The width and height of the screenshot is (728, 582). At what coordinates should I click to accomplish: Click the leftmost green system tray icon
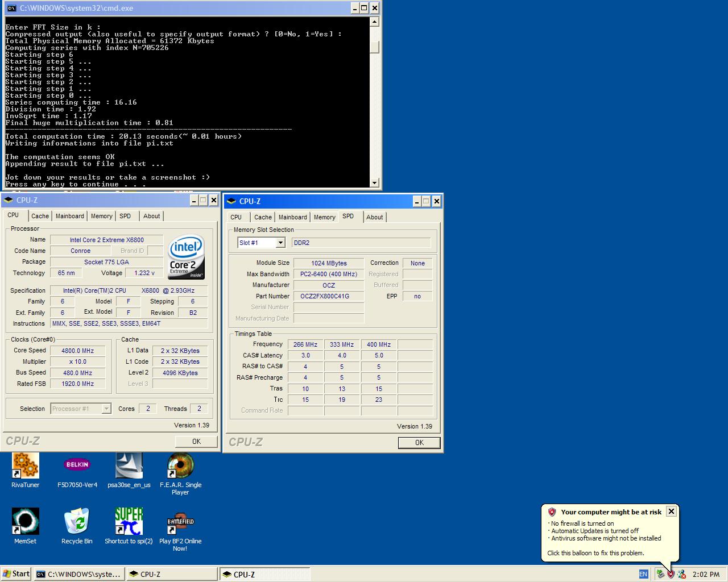(x=660, y=574)
